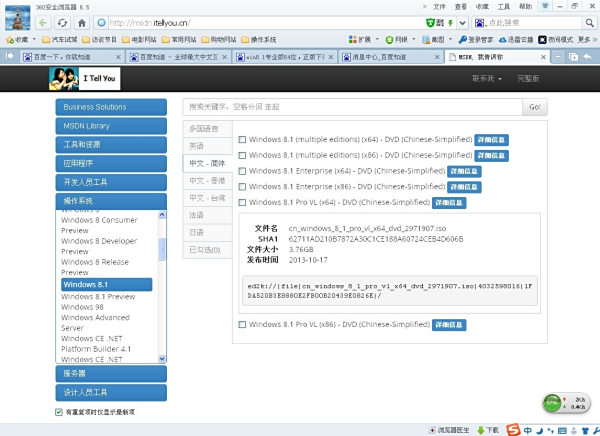Open Windows 8.1 Preview in the list
600x436 pixels.
click(x=98, y=297)
